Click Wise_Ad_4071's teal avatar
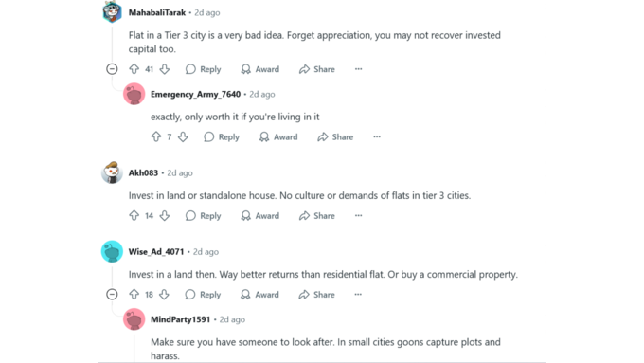The height and width of the screenshot is (363, 644). 112,251
